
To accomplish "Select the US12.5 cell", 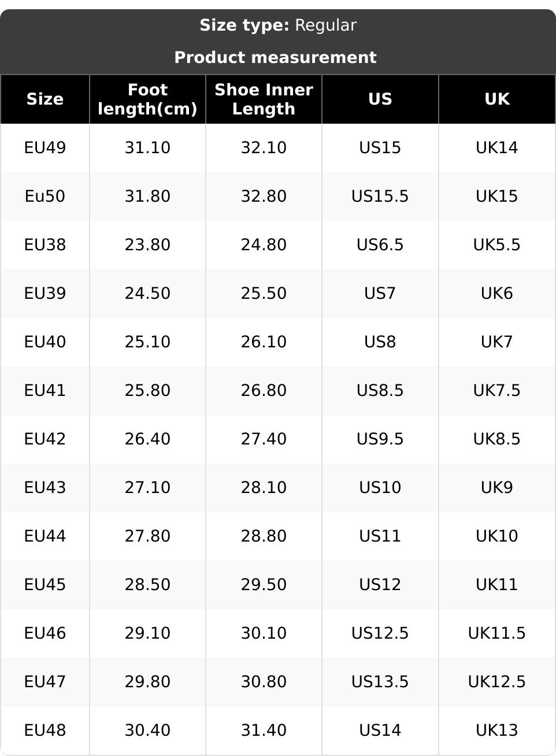I will 380,633.
